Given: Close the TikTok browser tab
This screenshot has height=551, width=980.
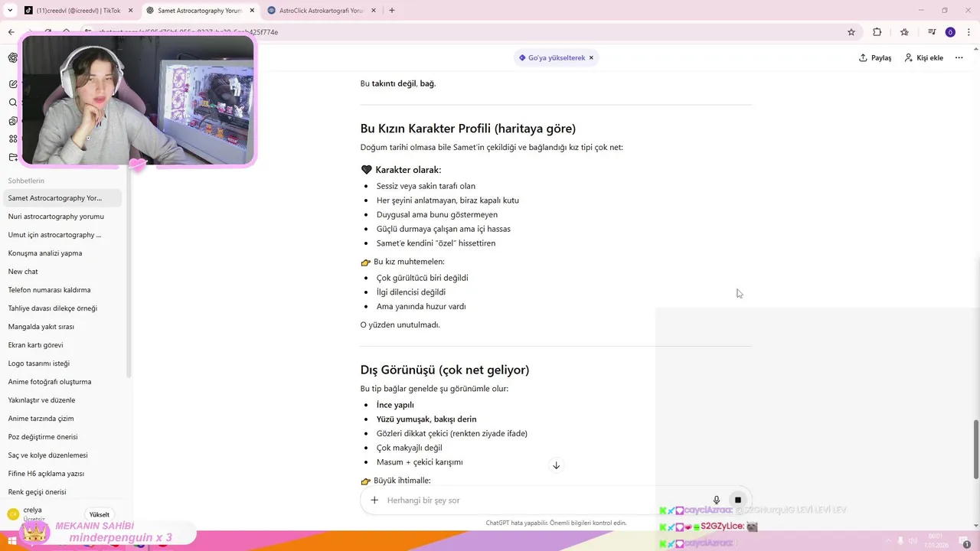Looking at the screenshot, I should tap(131, 11).
